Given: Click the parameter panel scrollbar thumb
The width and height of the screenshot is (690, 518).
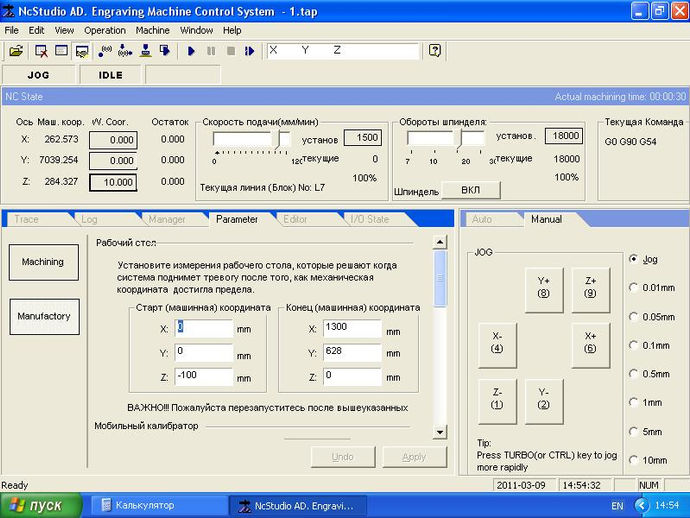Looking at the screenshot, I should [x=440, y=278].
